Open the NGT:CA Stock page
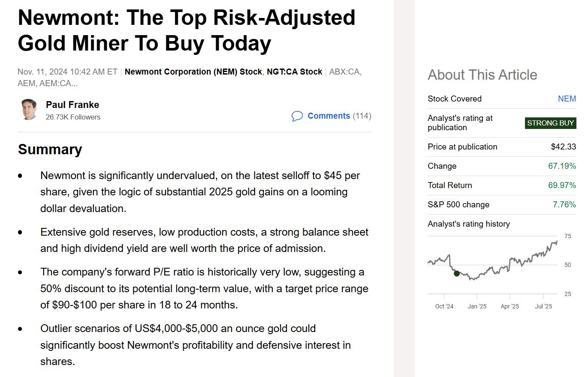The image size is (588, 377). pyautogui.click(x=295, y=72)
